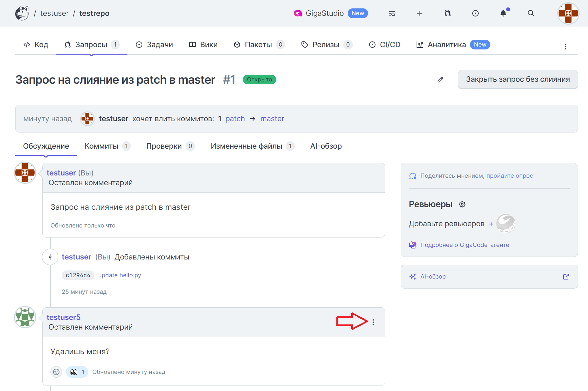Select the Обсуждение tab
This screenshot has width=588, height=391.
pos(46,146)
